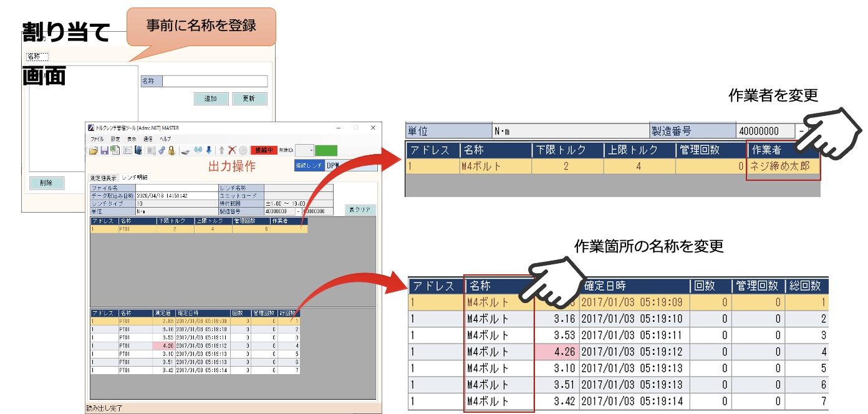Click the ネジ締め太郎 operator cell
868x414 pixels.
click(783, 167)
